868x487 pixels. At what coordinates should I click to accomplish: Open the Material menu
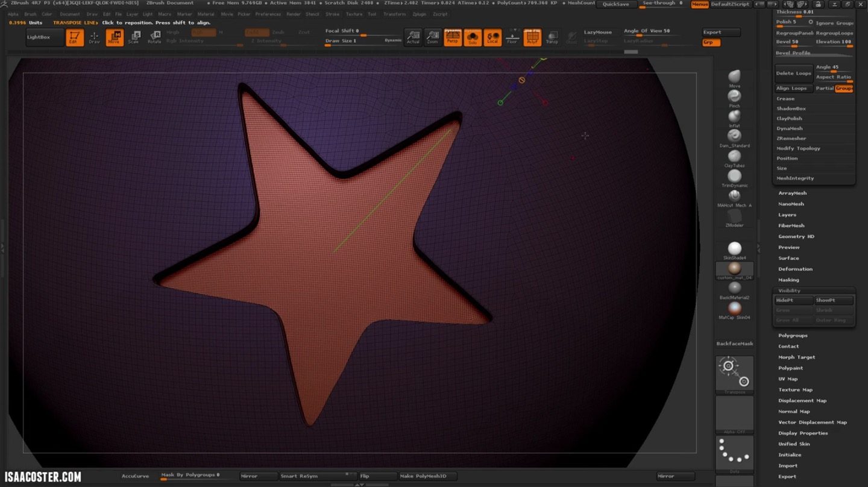coord(206,14)
